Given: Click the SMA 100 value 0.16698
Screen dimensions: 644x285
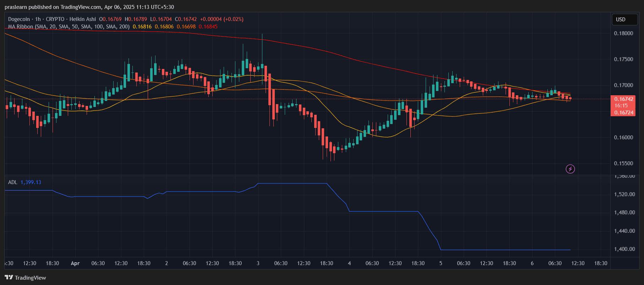Looking at the screenshot, I should [x=186, y=27].
